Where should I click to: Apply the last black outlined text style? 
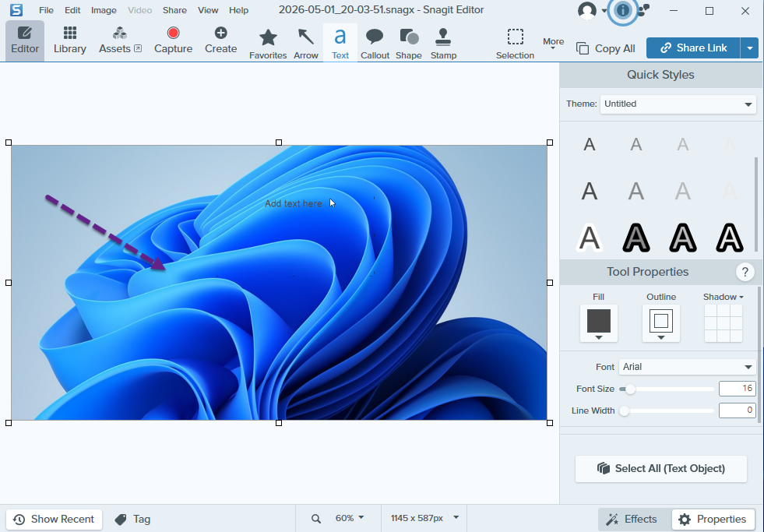click(x=730, y=238)
